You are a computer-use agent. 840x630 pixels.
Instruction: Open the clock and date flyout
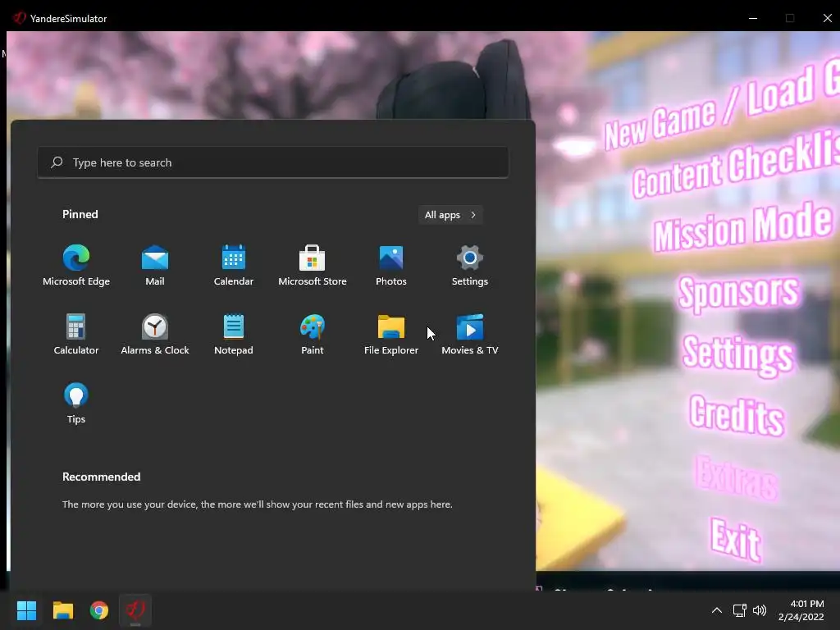pyautogui.click(x=801, y=610)
